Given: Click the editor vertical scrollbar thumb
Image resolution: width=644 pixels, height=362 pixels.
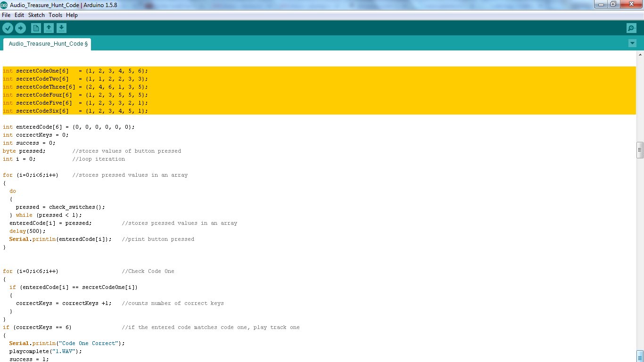Looking at the screenshot, I should [x=640, y=150].
